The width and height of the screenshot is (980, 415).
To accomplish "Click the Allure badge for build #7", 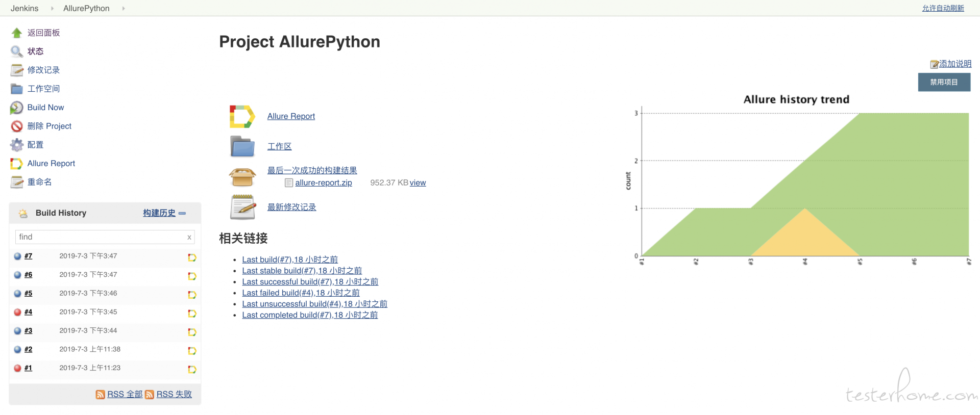I will click(192, 257).
